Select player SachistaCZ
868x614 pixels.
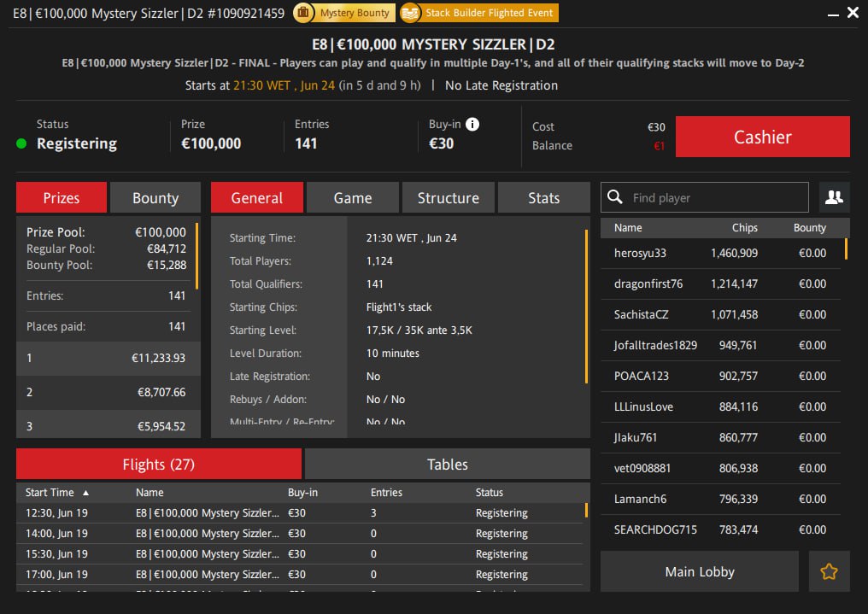pos(721,314)
